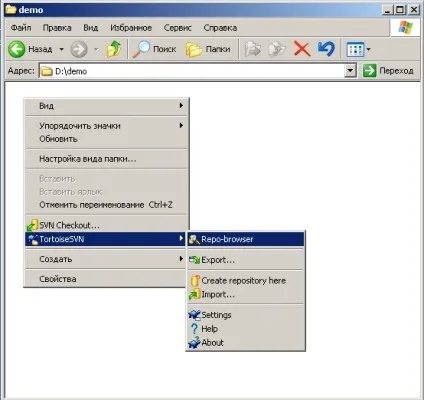Click the greyed Forward arrow icon

coord(79,50)
